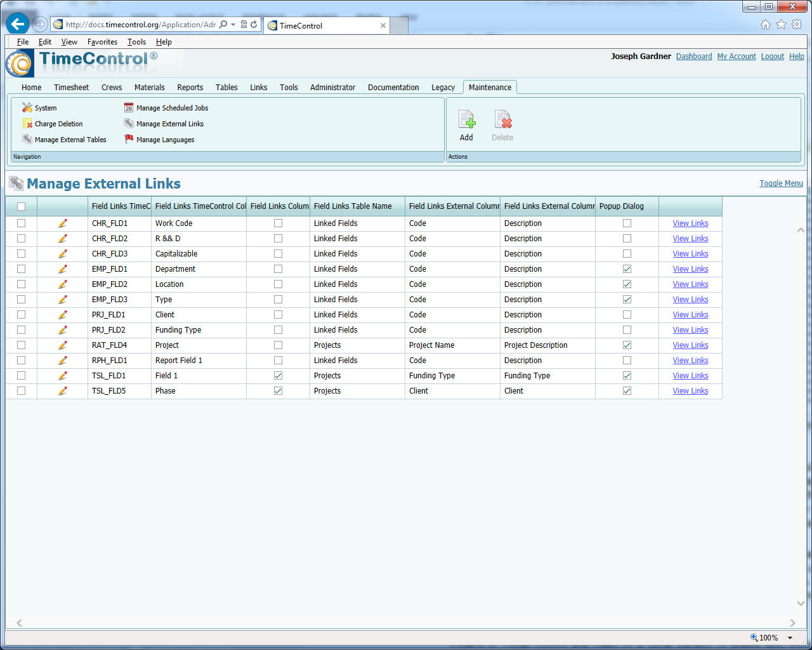The width and height of the screenshot is (812, 650).
Task: Switch to the Reports tab
Action: coord(190,88)
